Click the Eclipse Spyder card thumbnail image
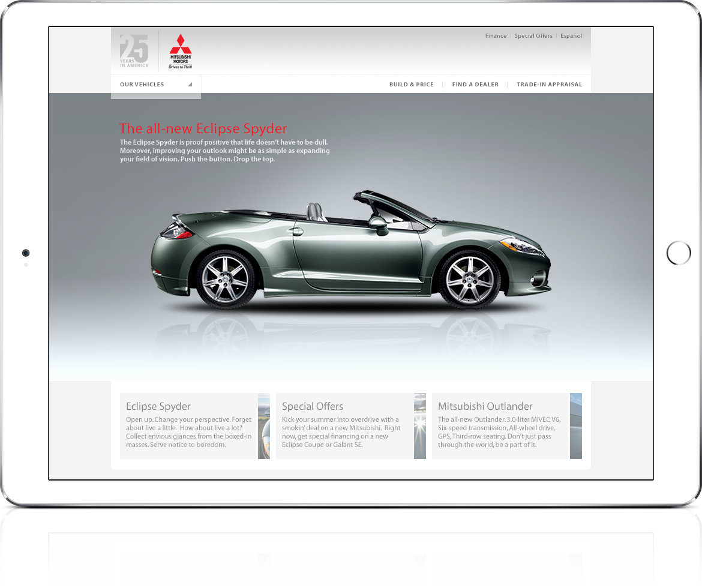Screen dimensions: 702x588 click(x=263, y=426)
